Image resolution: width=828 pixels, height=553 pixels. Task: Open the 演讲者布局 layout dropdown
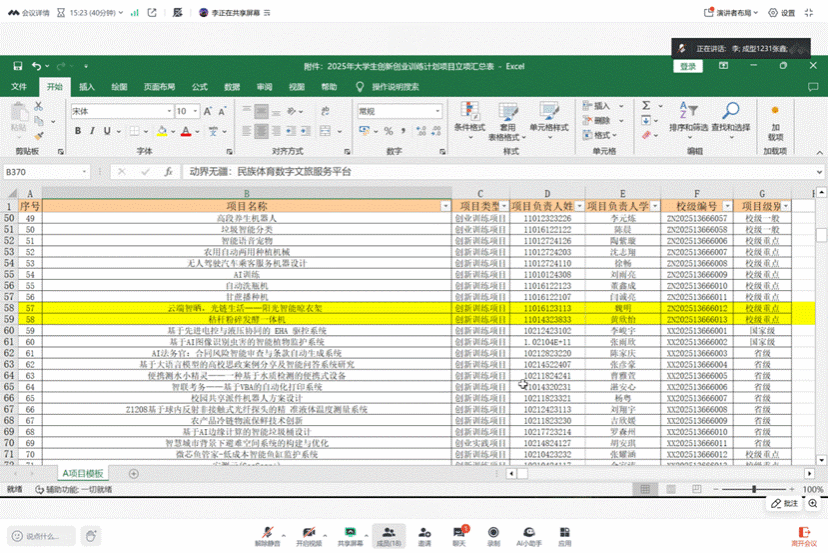pyautogui.click(x=735, y=12)
